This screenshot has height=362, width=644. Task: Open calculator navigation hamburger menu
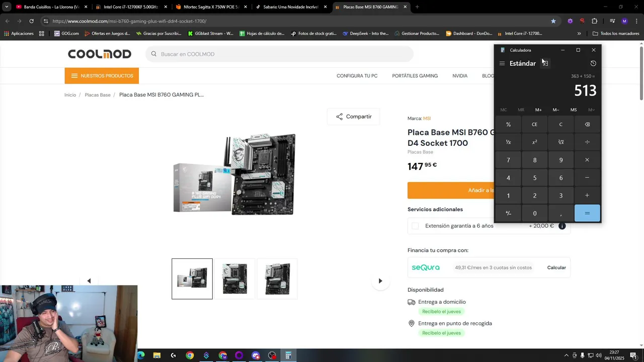click(x=502, y=63)
